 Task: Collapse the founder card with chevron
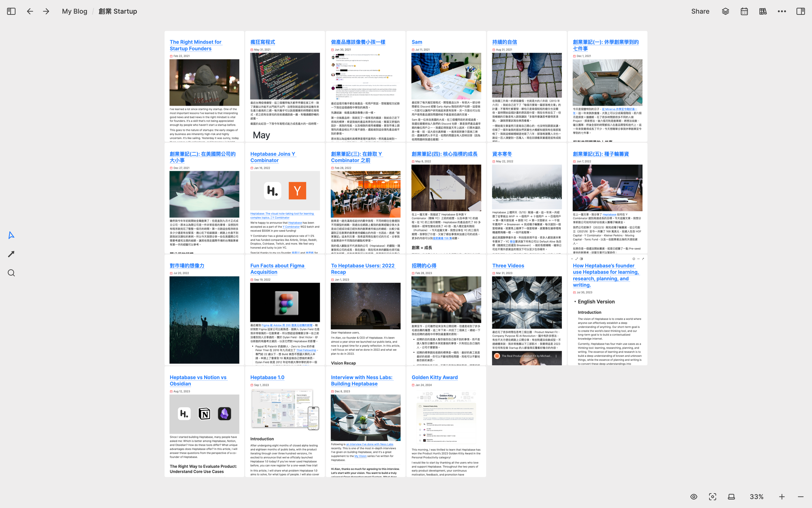click(572, 259)
